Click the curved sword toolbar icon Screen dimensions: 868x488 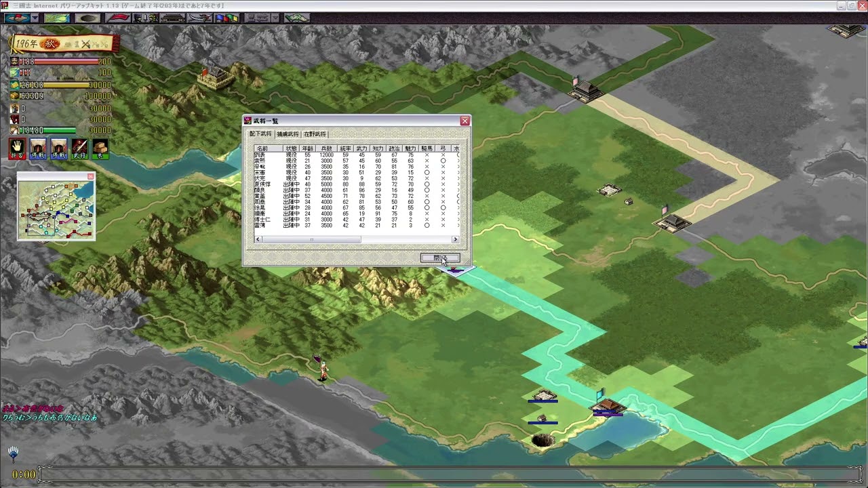199,18
